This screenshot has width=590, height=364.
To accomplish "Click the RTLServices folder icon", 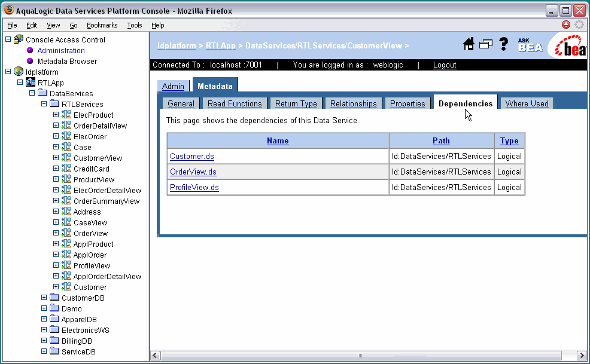I will click(54, 103).
